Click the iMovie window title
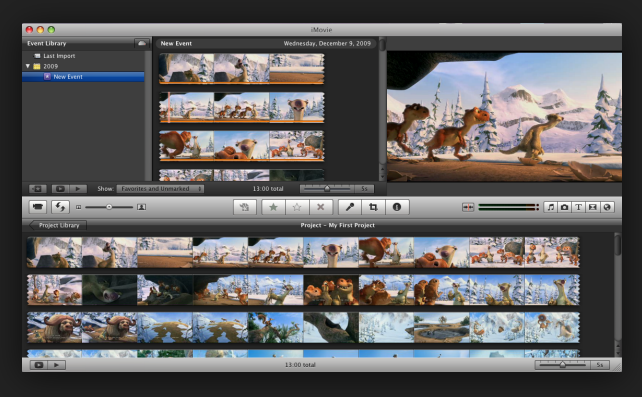This screenshot has height=397, width=642. [321, 30]
